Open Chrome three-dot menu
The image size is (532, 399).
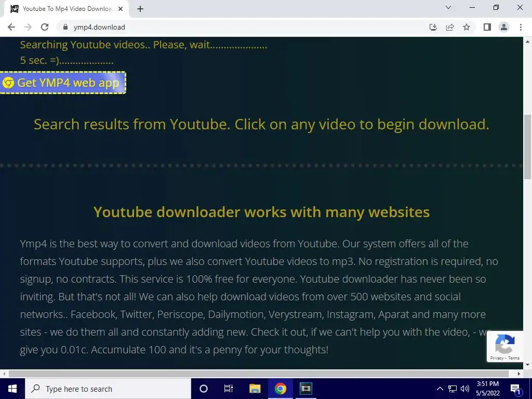click(521, 27)
